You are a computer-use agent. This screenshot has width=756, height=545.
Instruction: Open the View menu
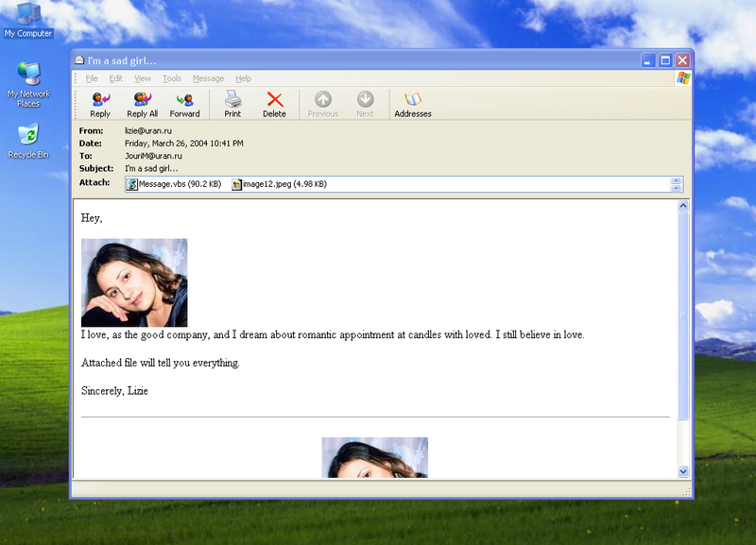pyautogui.click(x=143, y=78)
